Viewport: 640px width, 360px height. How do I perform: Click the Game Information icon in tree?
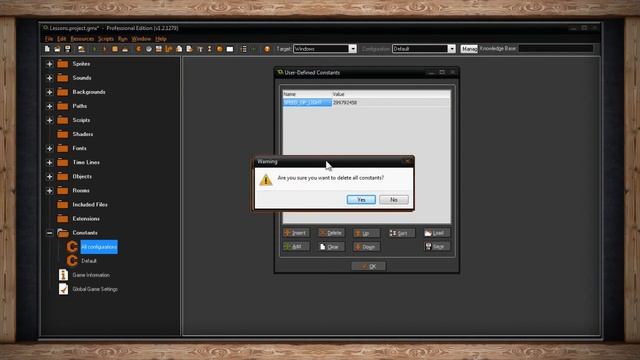pos(63,275)
